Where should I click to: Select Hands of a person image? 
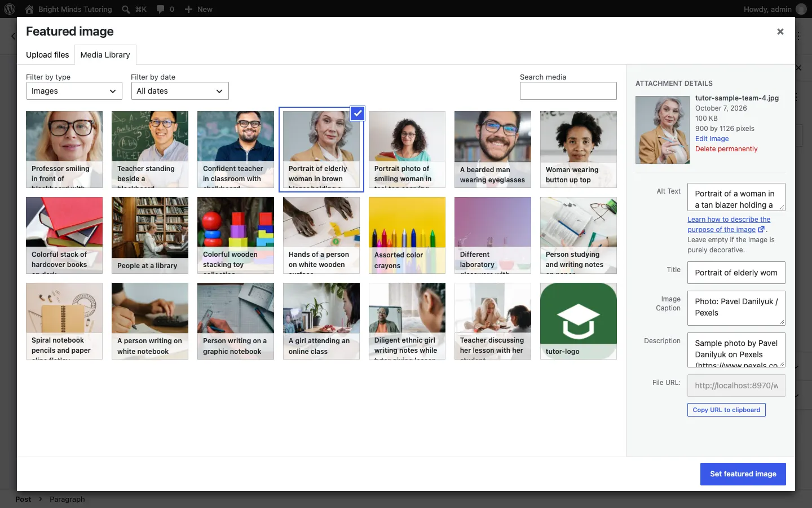321,235
